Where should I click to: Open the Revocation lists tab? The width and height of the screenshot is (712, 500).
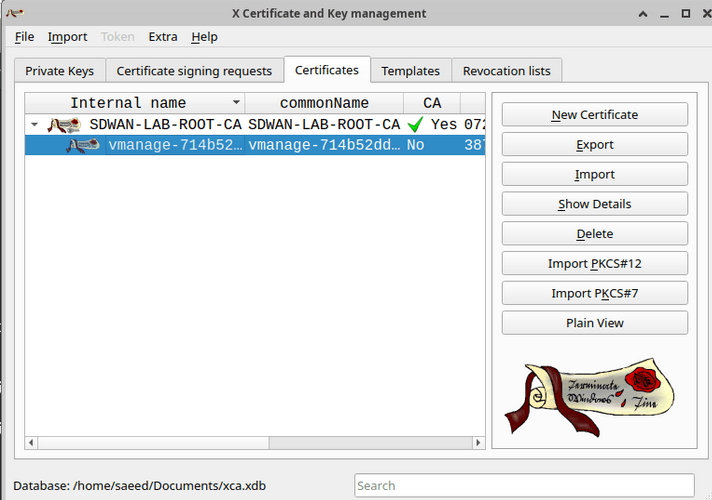[506, 71]
